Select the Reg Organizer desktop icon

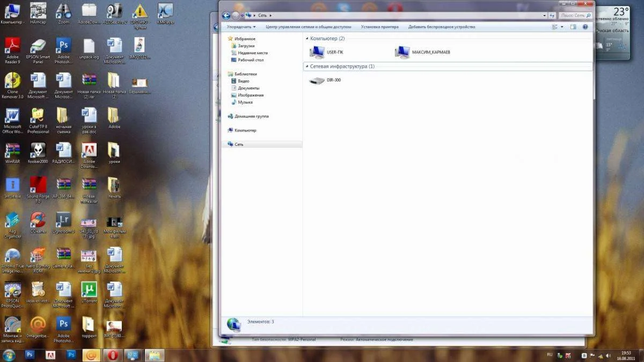pos(12,225)
